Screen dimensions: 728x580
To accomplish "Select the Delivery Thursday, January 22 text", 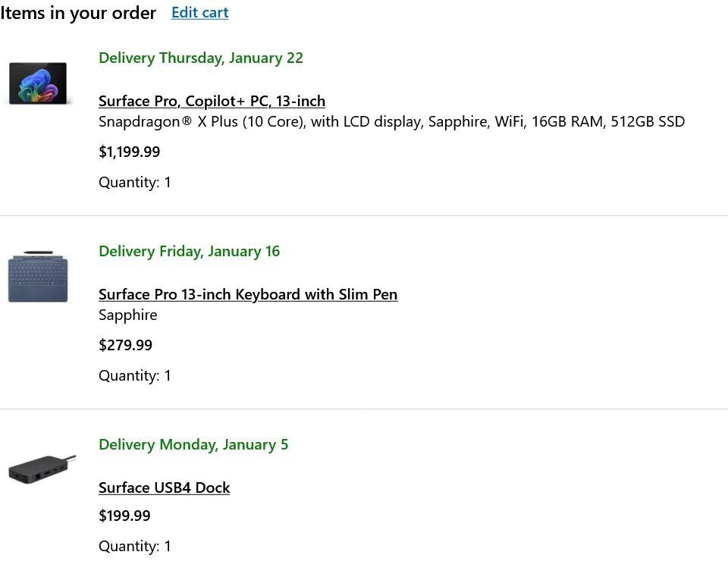I will (201, 58).
